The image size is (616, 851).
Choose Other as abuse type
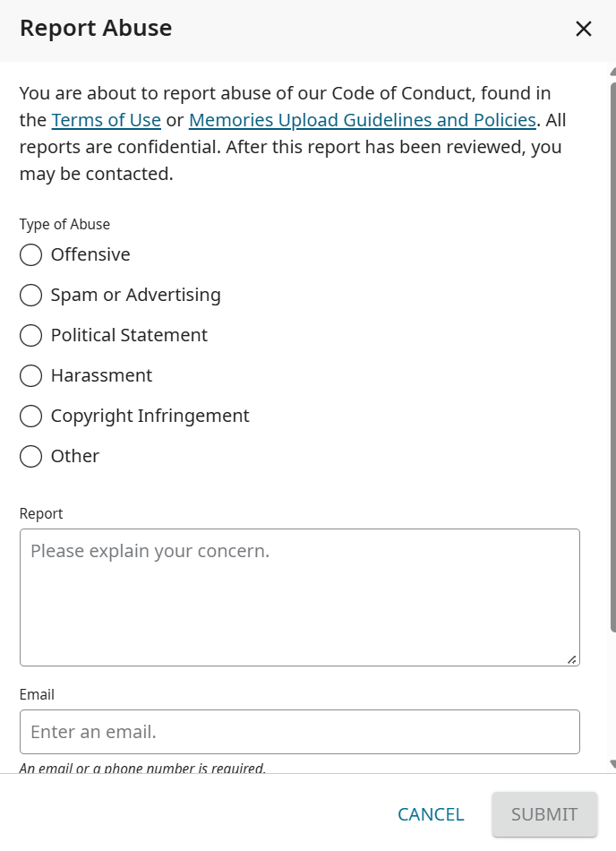pos(30,456)
